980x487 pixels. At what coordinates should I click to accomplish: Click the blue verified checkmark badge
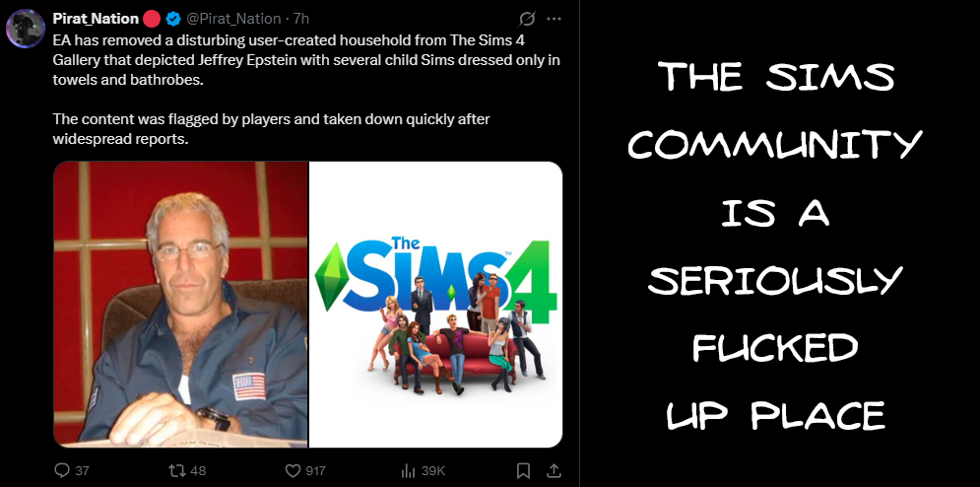(173, 19)
